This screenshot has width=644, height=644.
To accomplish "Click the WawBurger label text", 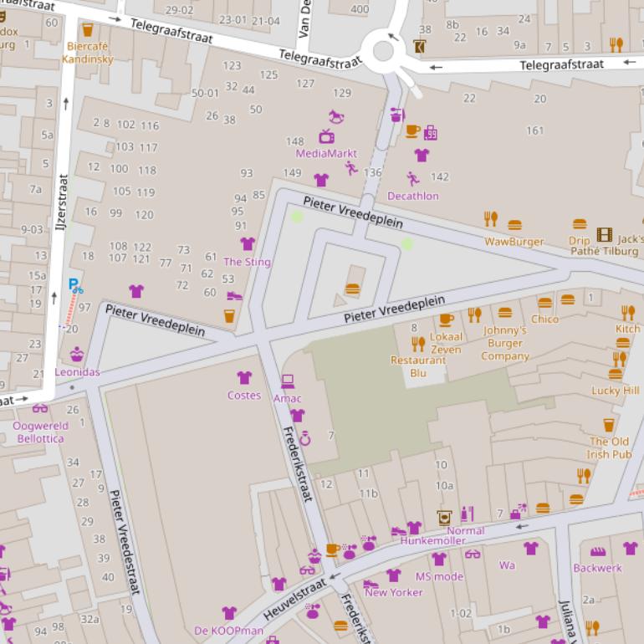I will [514, 242].
